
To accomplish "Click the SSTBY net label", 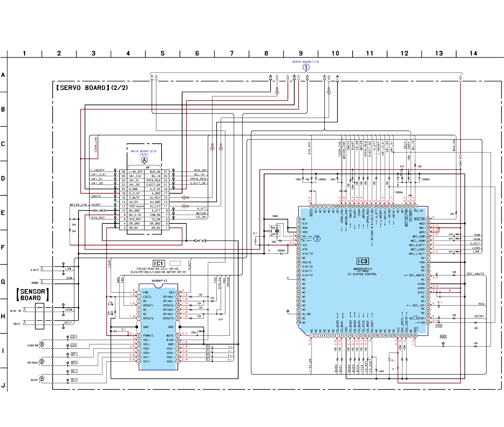I will click(x=479, y=316).
